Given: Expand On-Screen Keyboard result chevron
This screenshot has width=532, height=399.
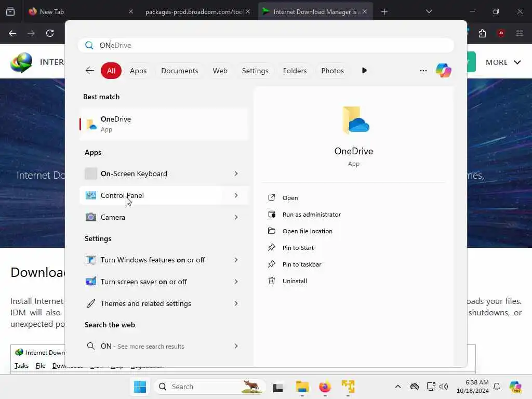Looking at the screenshot, I should pyautogui.click(x=236, y=174).
